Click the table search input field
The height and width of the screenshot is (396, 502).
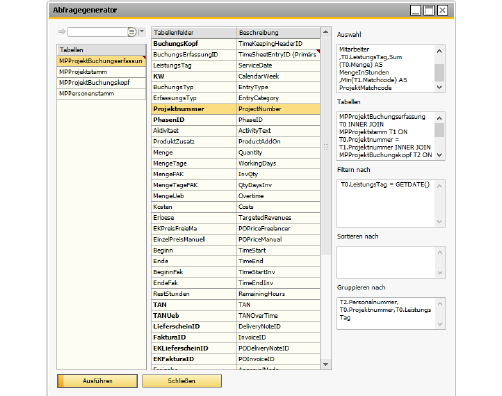point(97,32)
